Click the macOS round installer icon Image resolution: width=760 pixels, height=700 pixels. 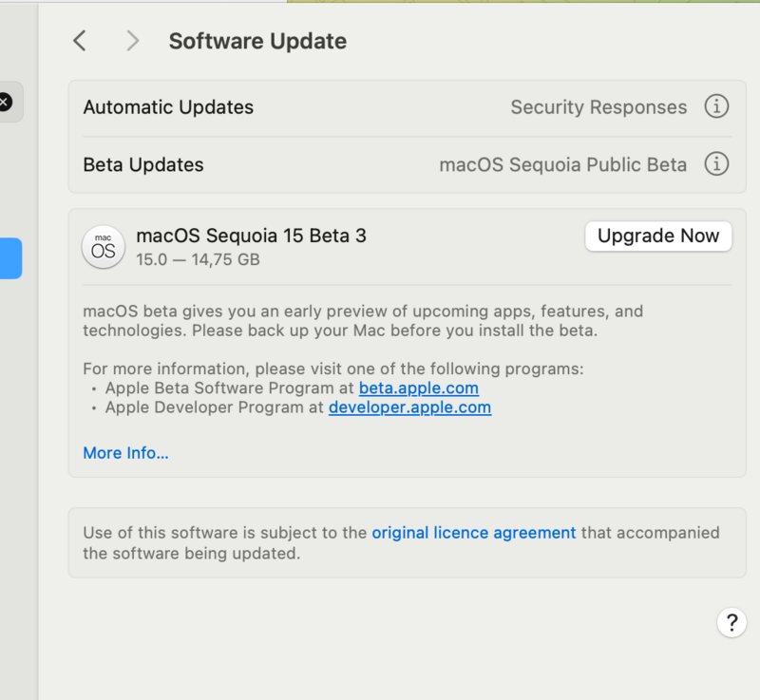[104, 247]
